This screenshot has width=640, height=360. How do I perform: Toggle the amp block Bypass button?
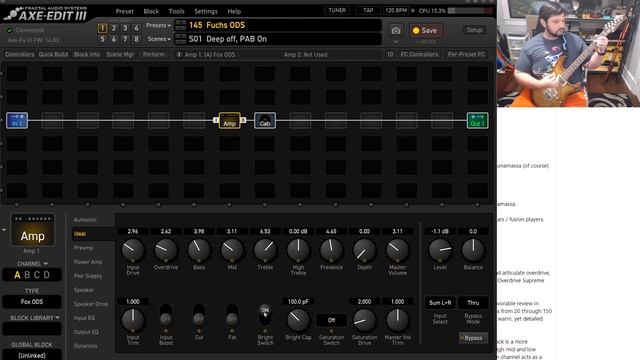(473, 338)
